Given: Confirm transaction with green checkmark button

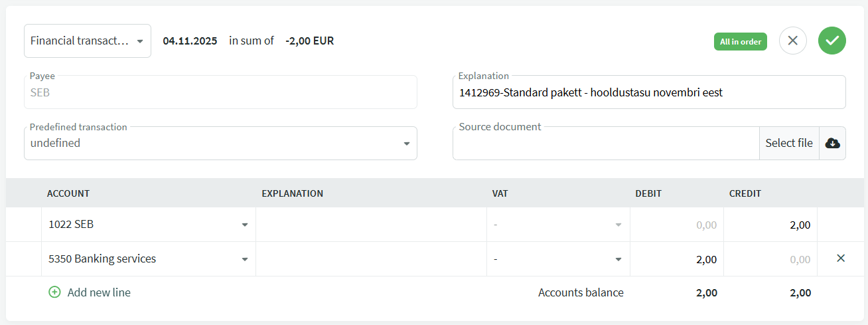Looking at the screenshot, I should (832, 41).
